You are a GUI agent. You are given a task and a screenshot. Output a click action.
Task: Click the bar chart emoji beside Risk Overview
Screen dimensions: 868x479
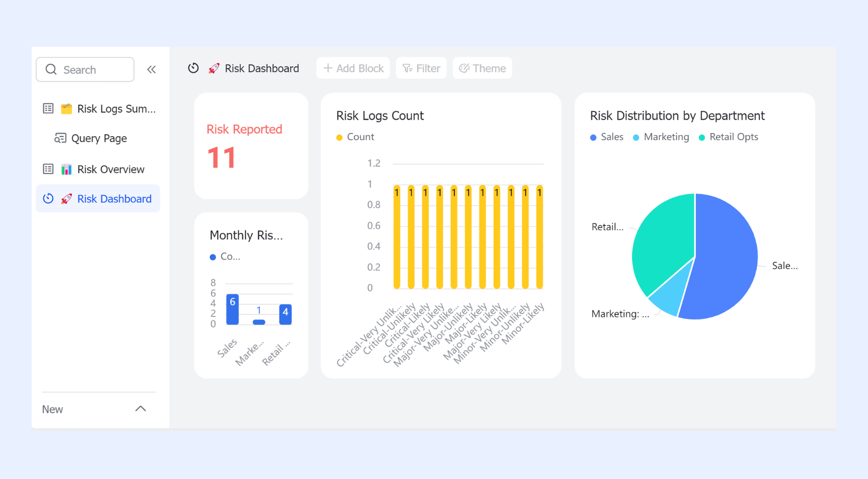click(66, 169)
